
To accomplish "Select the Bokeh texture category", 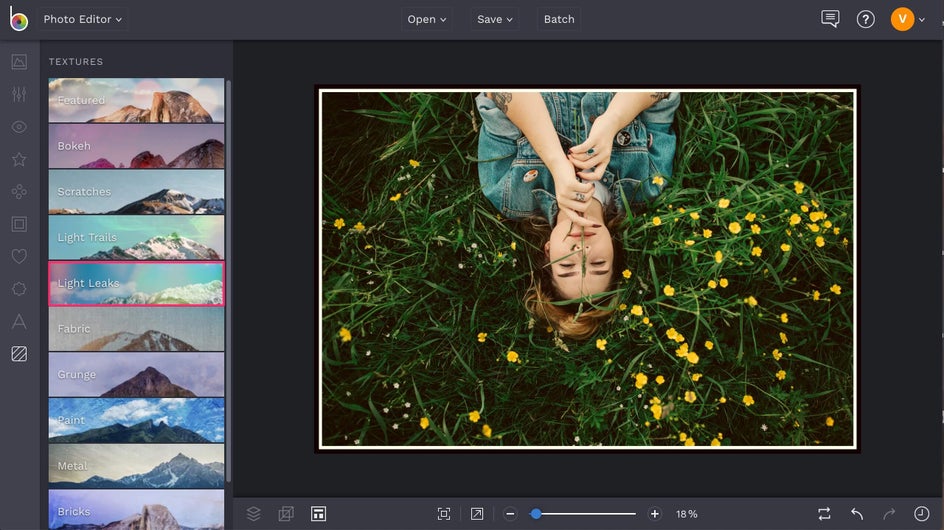I will click(x=136, y=146).
